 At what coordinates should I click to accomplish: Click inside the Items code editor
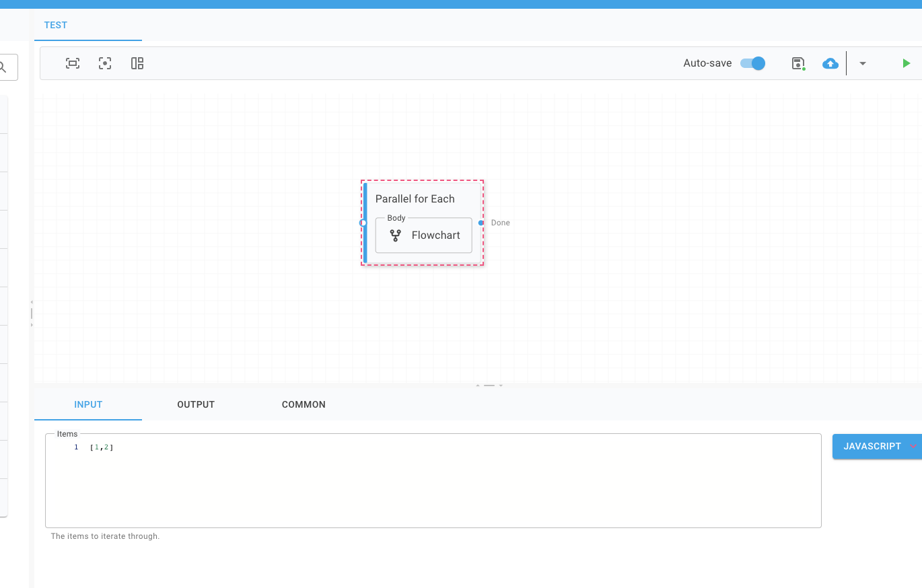tap(269, 471)
